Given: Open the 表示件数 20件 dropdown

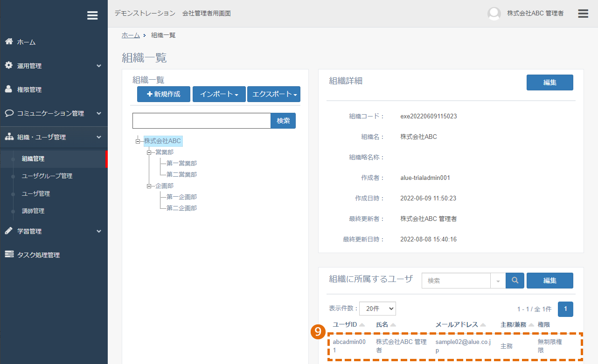Looking at the screenshot, I should tap(377, 309).
